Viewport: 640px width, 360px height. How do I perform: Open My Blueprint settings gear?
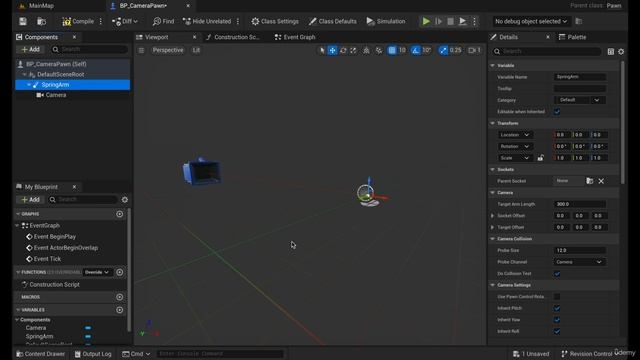click(x=125, y=200)
